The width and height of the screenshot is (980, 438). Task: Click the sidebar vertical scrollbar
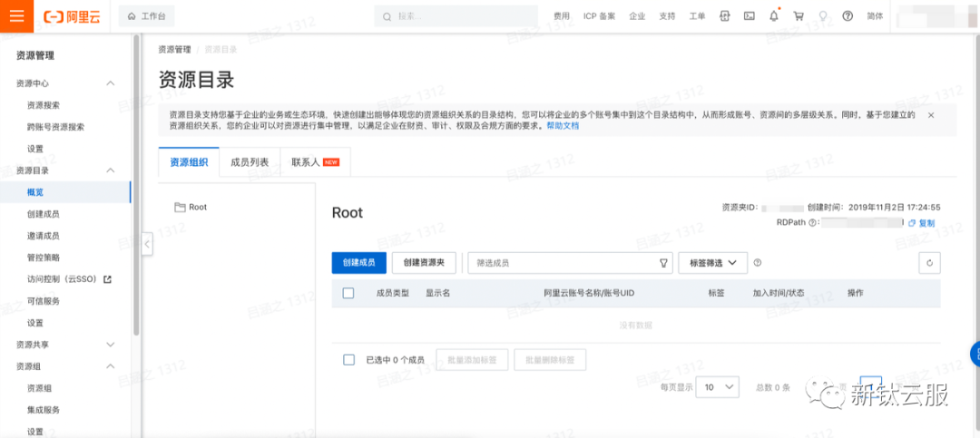(x=136, y=184)
